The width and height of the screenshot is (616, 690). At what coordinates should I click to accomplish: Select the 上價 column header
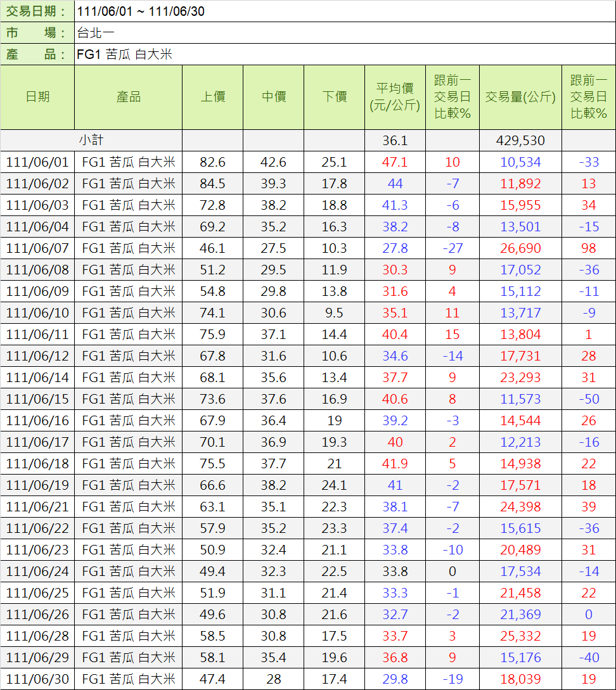[212, 97]
